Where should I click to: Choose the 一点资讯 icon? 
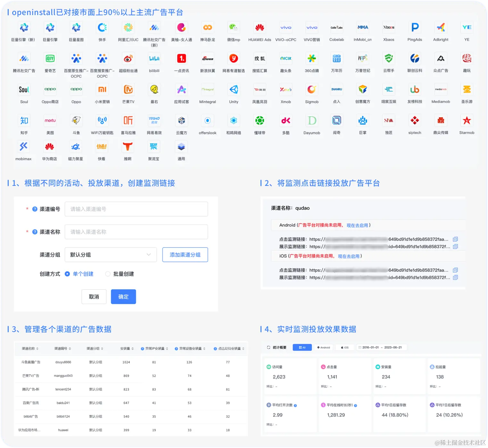(181, 59)
